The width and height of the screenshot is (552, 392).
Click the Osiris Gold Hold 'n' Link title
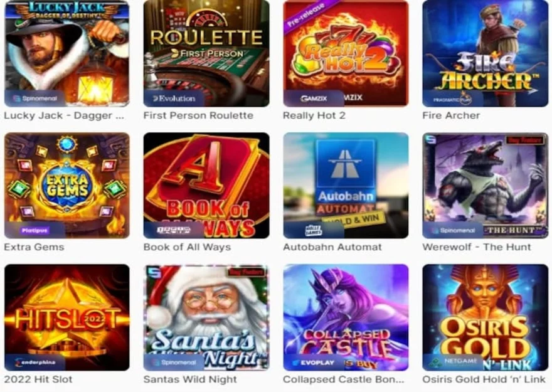pos(484,379)
